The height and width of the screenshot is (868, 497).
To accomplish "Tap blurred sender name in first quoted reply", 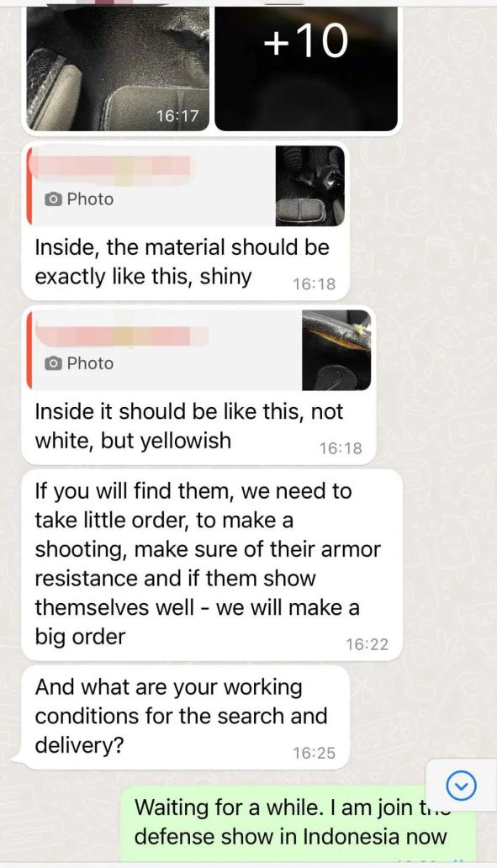I will click(109, 166).
